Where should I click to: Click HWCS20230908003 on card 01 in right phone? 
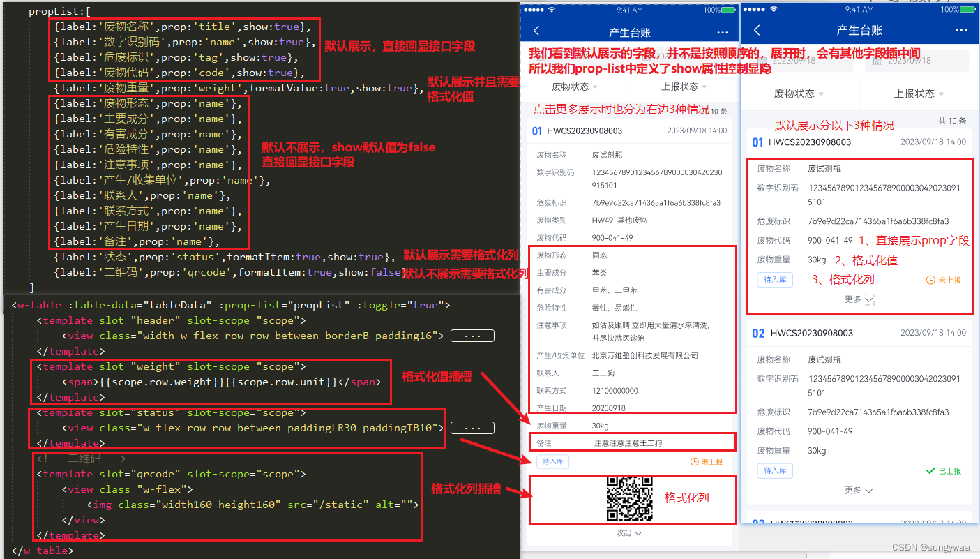810,142
